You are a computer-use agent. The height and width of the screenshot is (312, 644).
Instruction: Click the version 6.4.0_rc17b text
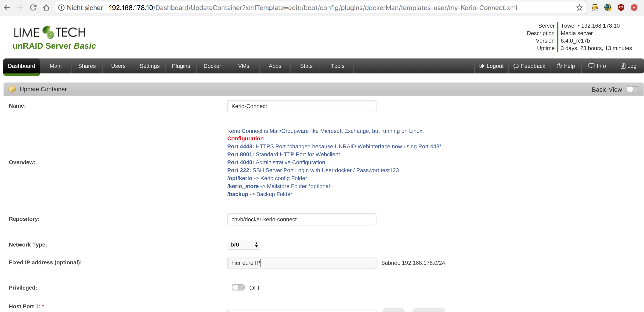tap(575, 41)
